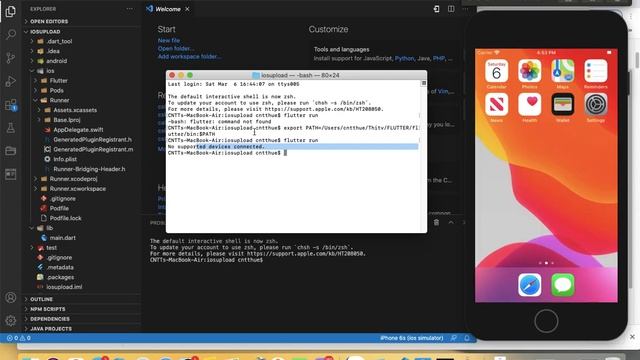Click the Python language support link

click(404, 58)
